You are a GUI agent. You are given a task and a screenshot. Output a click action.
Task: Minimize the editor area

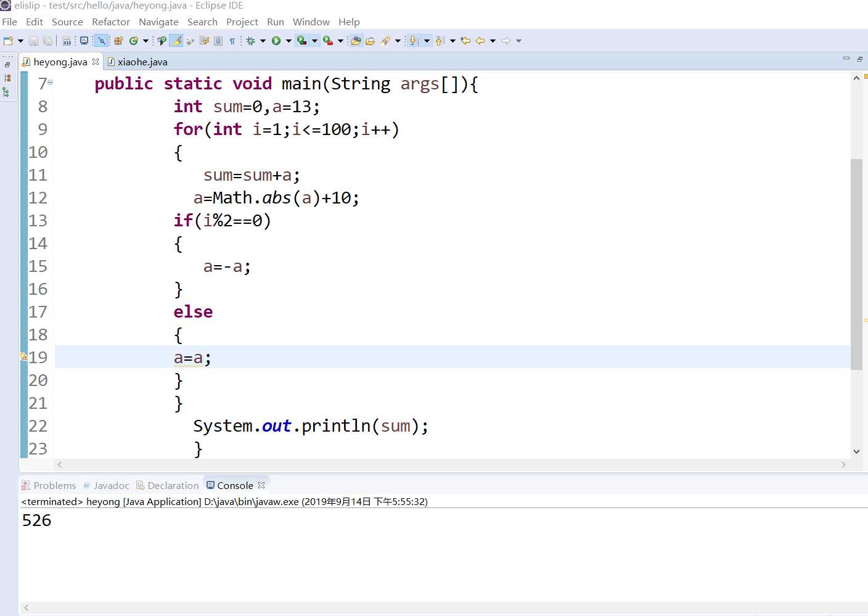(x=846, y=59)
